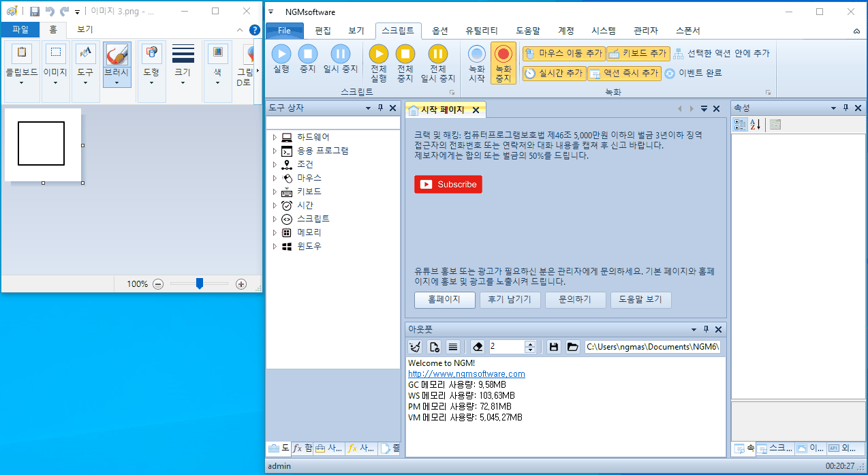Click property pages icon in 속성 panel
868x475 pixels.
click(x=775, y=124)
